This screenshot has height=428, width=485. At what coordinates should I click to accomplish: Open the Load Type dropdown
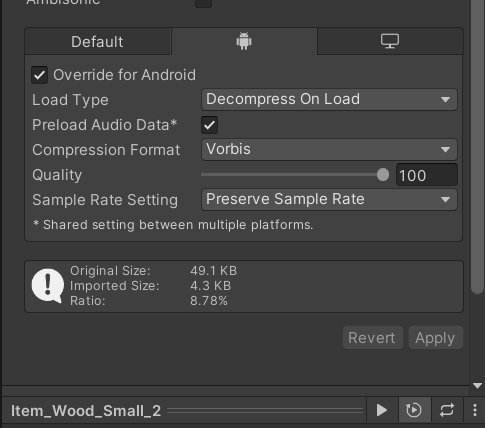point(329,99)
